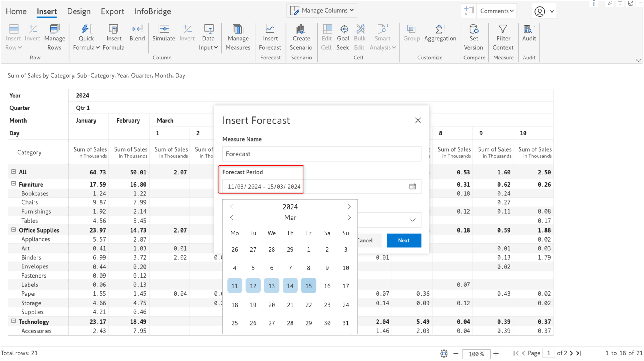Click the Next button in dialog
Screen dimensions: 644x361
point(404,240)
